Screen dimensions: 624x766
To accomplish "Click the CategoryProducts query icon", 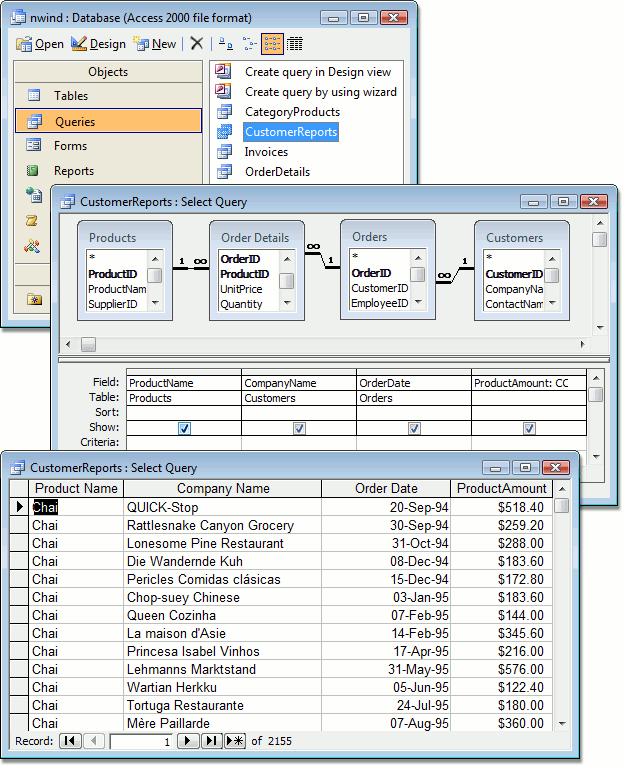I will [x=224, y=112].
